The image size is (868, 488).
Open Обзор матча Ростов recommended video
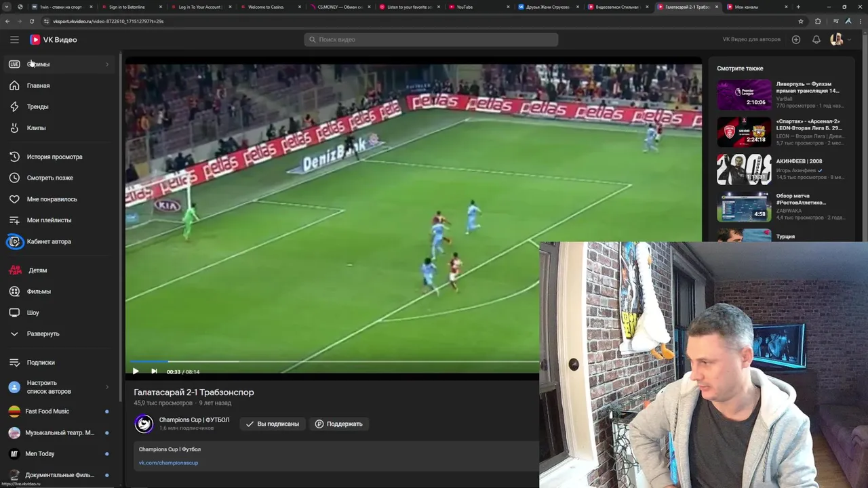point(782,207)
